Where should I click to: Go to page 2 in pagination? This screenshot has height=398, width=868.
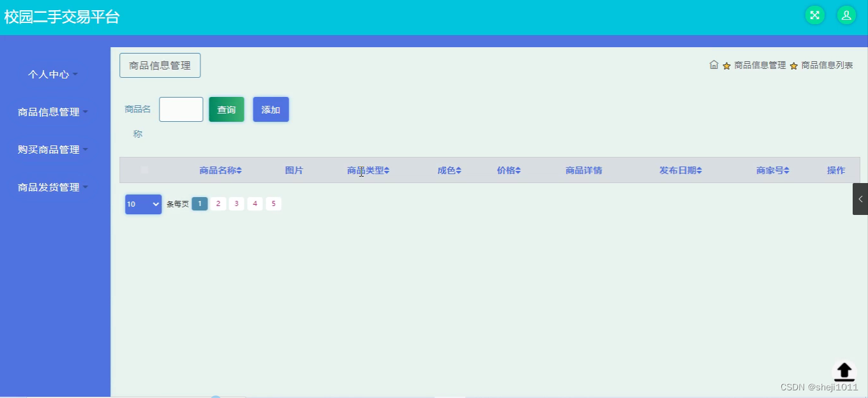point(218,203)
